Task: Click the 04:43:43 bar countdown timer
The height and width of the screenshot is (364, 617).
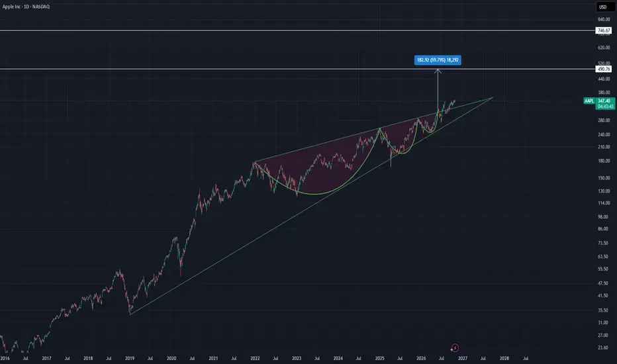Action: pyautogui.click(x=605, y=107)
